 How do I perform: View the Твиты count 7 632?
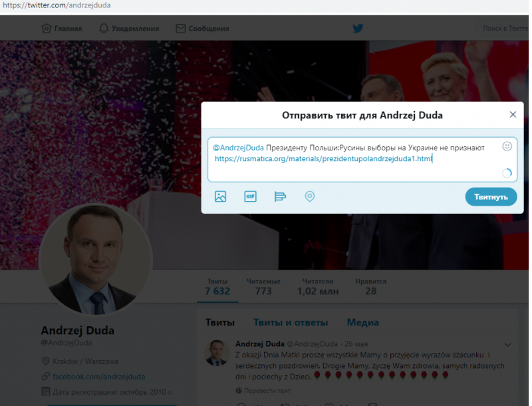coord(217,287)
